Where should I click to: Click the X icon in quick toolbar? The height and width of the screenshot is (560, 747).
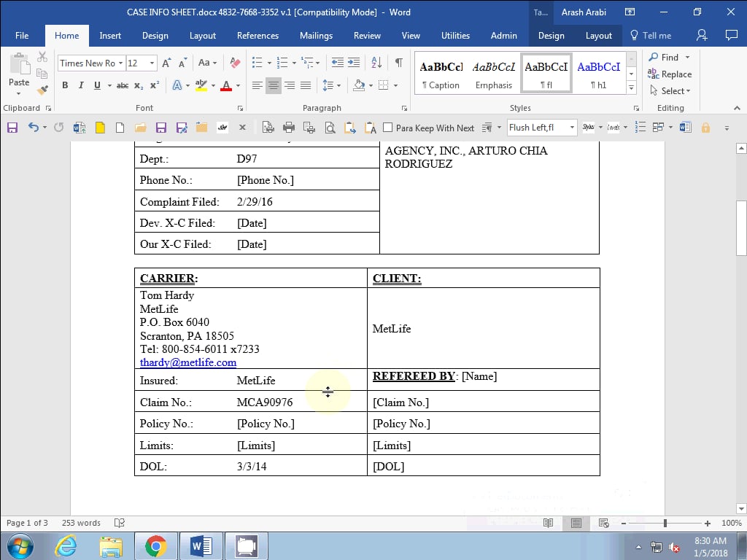point(242,128)
